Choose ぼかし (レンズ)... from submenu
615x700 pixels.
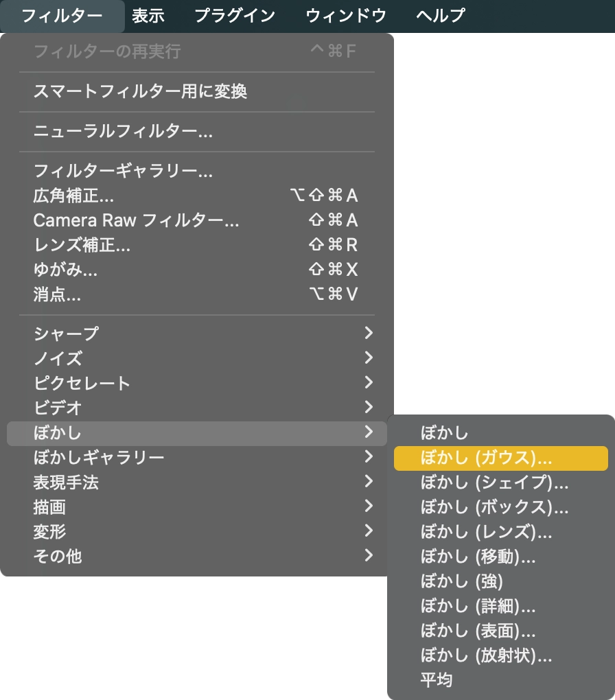point(486,532)
